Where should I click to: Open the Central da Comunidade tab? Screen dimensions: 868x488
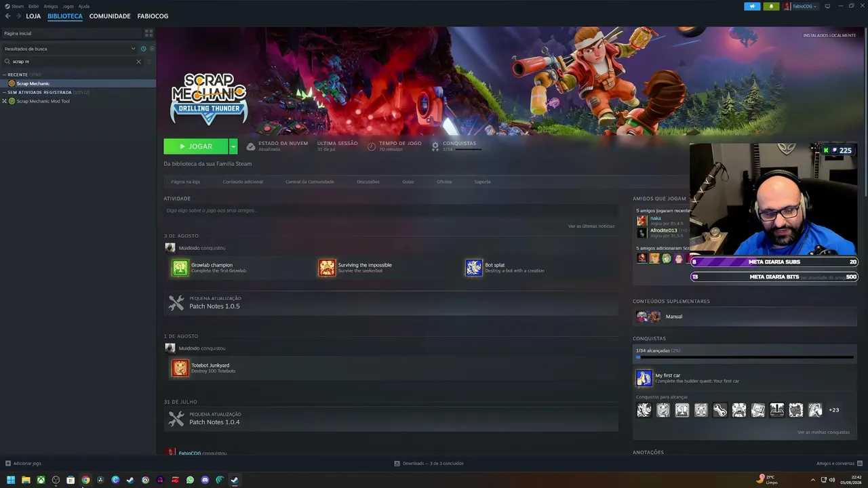310,182
